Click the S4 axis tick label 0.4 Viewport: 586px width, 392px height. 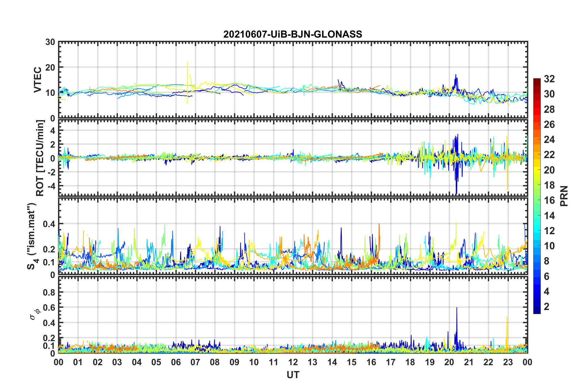[x=49, y=224]
